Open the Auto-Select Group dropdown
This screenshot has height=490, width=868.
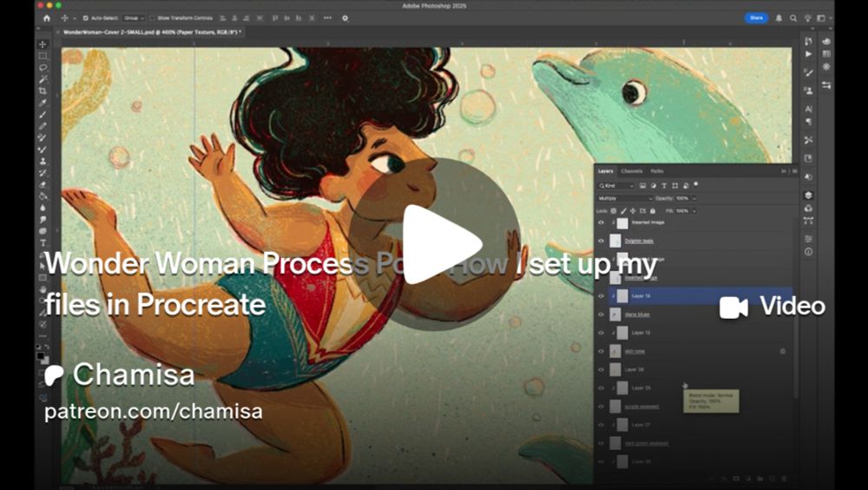(x=134, y=18)
